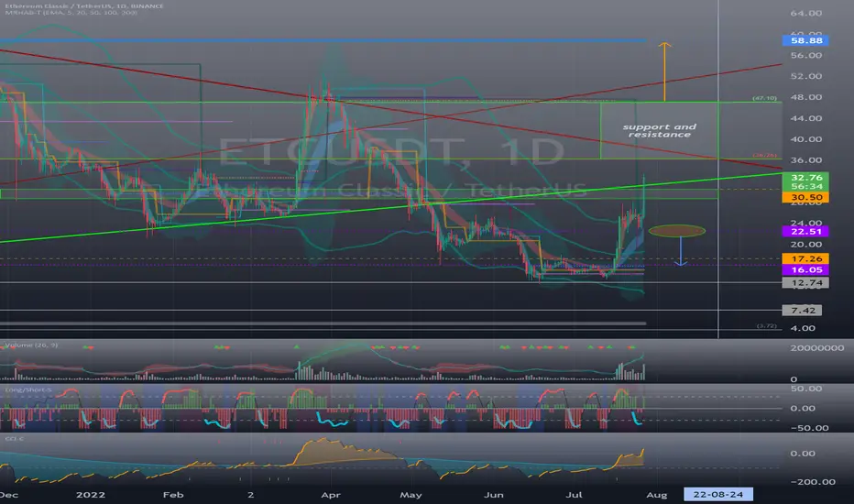The height and width of the screenshot is (504, 854).
Task: Click the 50.00 Long/Short scale value
Action: 806,389
